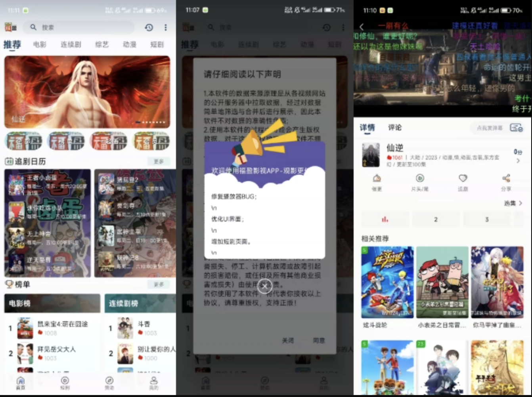Switch to the 评论 tab

[x=395, y=128]
